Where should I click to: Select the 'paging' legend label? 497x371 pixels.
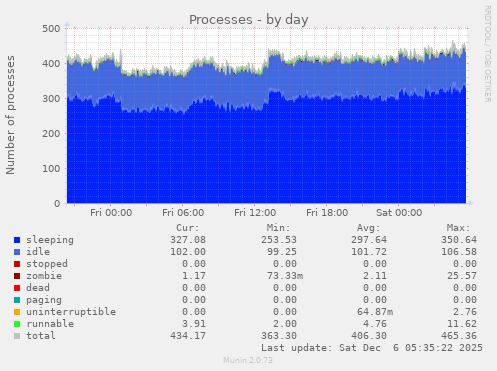coord(44,300)
